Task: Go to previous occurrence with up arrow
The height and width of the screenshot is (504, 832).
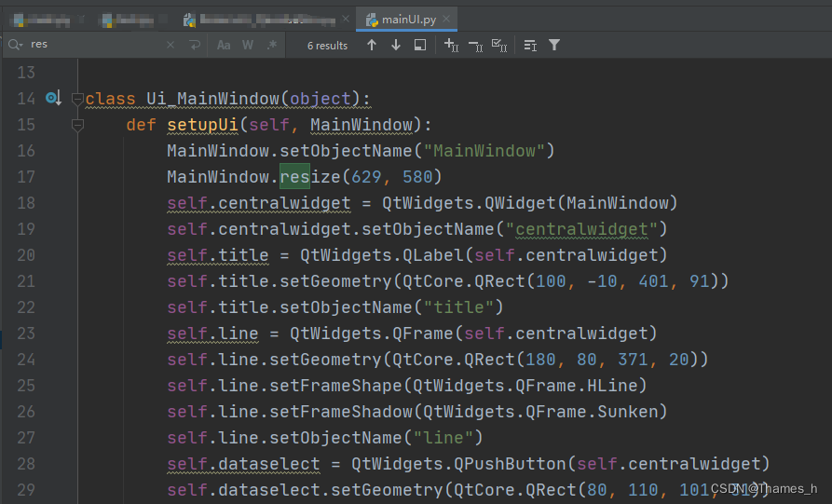Action: [372, 45]
